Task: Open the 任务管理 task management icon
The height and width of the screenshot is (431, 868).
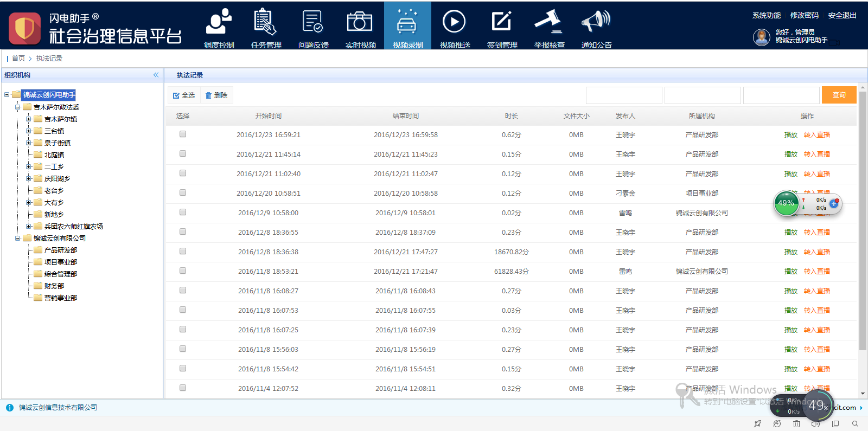Action: pyautogui.click(x=266, y=23)
